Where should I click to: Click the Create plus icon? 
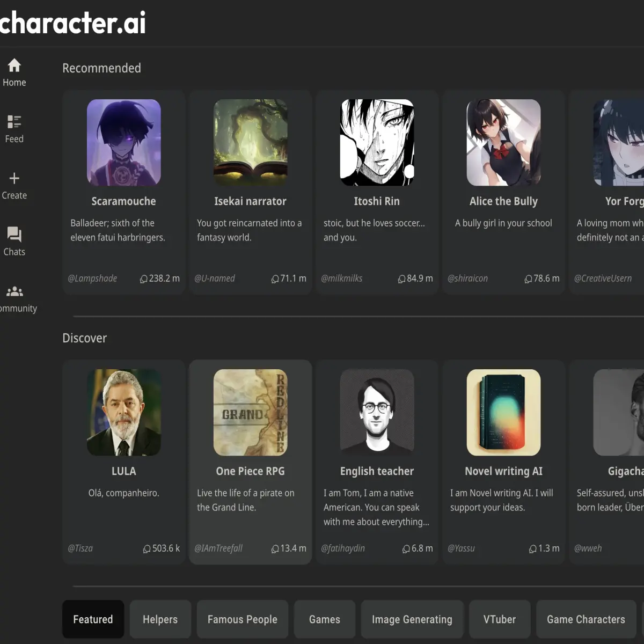pyautogui.click(x=14, y=178)
